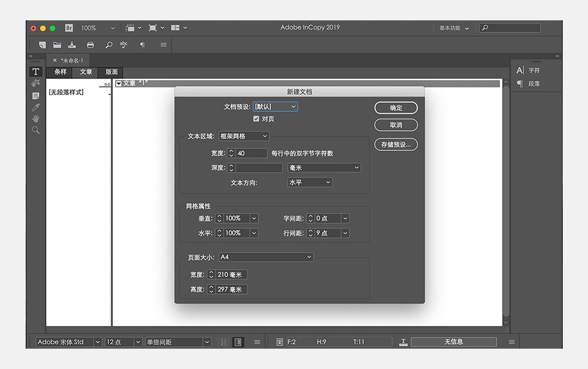Select the Eyedropper tool
The image size is (588, 369).
(x=36, y=107)
